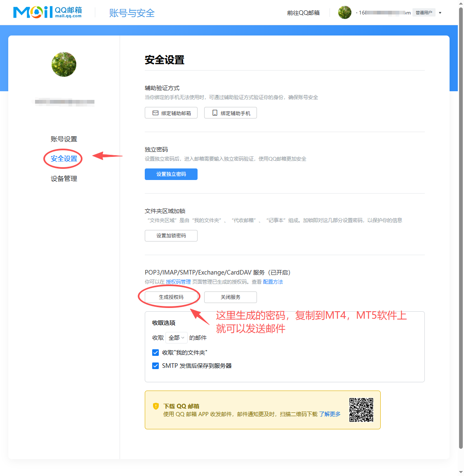Screen dimensions: 464x476
Task: Click the blue 设置独立密码 button
Action: pos(171,174)
